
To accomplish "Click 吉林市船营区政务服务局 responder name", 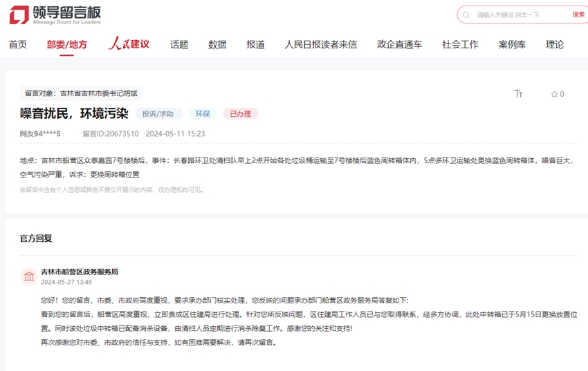I will coord(80,272).
